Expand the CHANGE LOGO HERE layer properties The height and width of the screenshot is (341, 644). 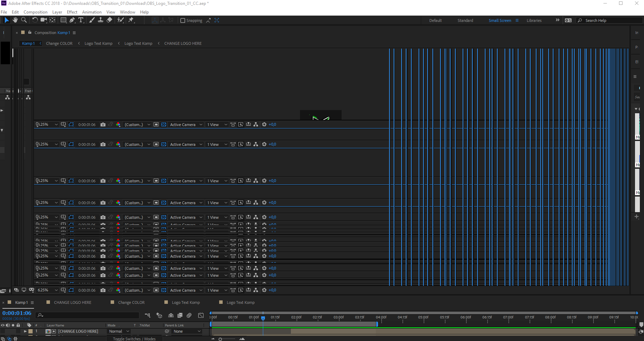(x=25, y=331)
